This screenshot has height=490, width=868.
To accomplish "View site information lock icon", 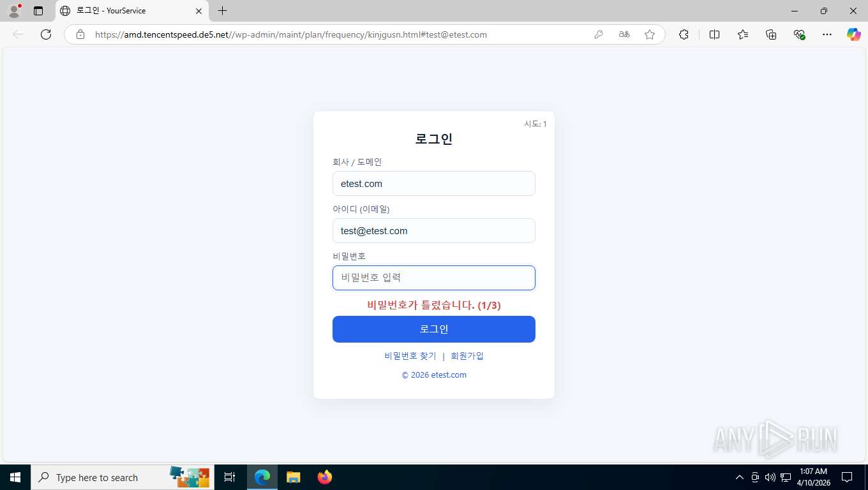I will (80, 34).
